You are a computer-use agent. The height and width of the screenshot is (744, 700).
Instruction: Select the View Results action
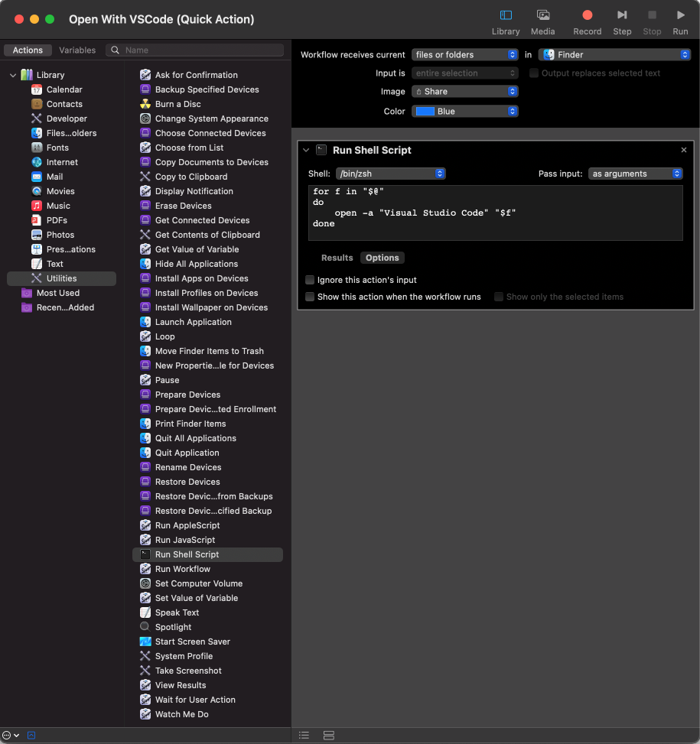[x=181, y=685]
